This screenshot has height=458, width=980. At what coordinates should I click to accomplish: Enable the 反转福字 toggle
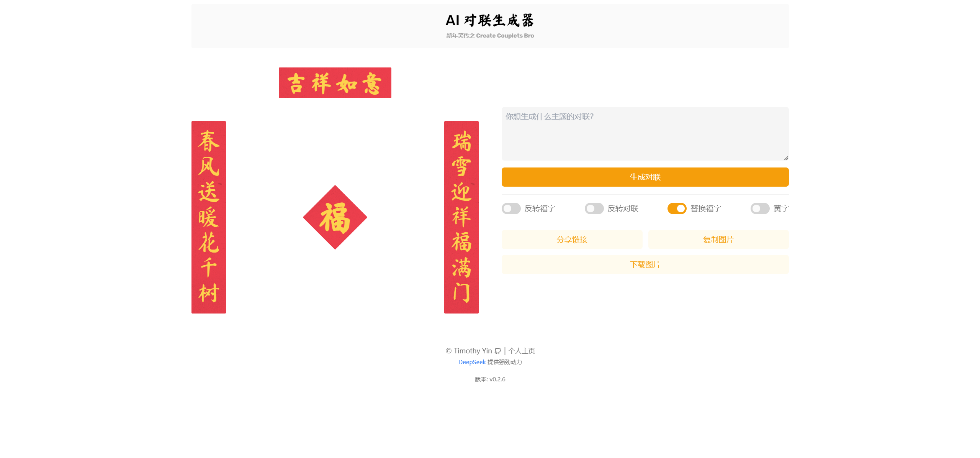pos(511,208)
